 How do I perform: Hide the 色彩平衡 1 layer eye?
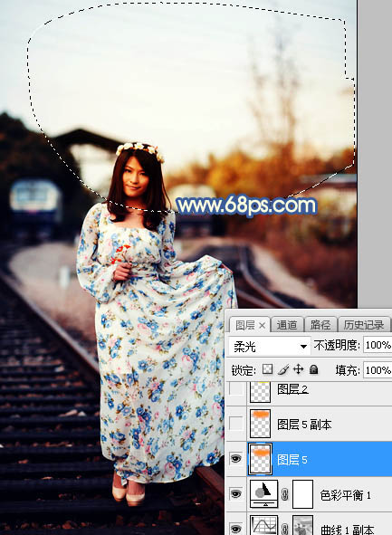[235, 493]
